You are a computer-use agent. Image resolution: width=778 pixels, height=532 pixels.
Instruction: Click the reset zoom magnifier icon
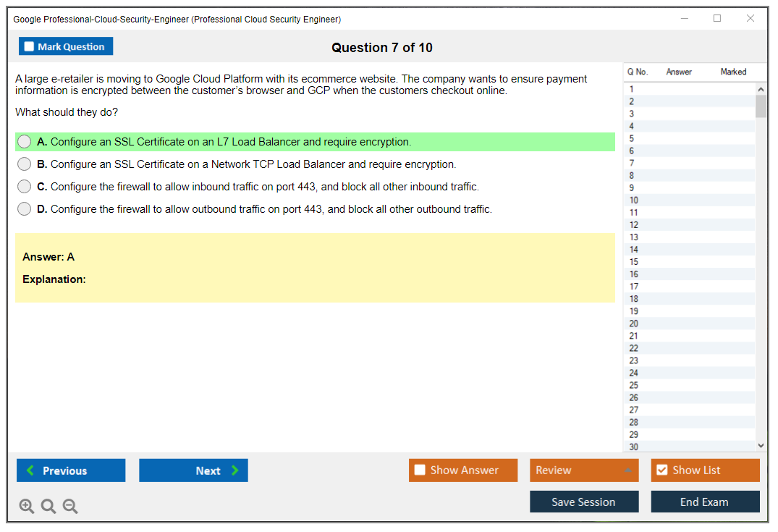click(x=48, y=507)
